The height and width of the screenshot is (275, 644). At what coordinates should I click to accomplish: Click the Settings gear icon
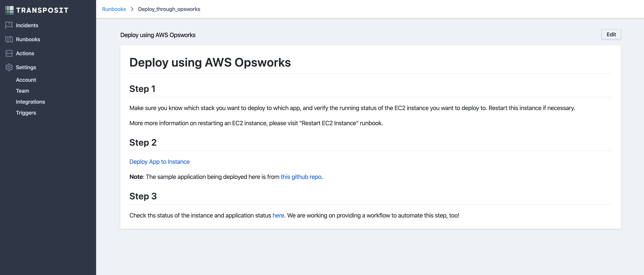coord(9,67)
